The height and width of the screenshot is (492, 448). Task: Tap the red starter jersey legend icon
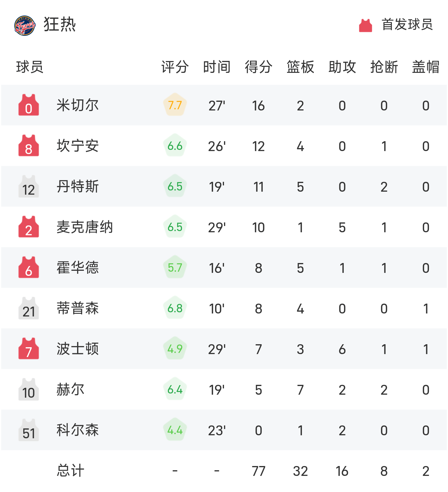366,25
